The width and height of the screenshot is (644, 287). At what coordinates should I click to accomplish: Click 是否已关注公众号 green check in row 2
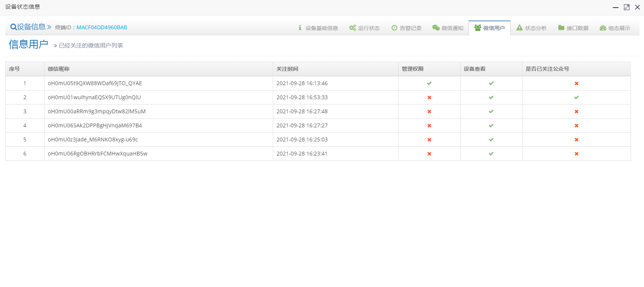[576, 97]
